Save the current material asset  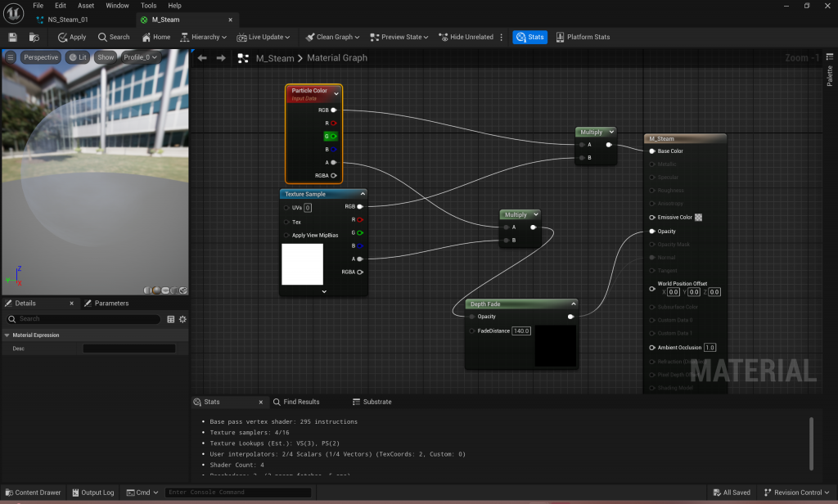(13, 37)
